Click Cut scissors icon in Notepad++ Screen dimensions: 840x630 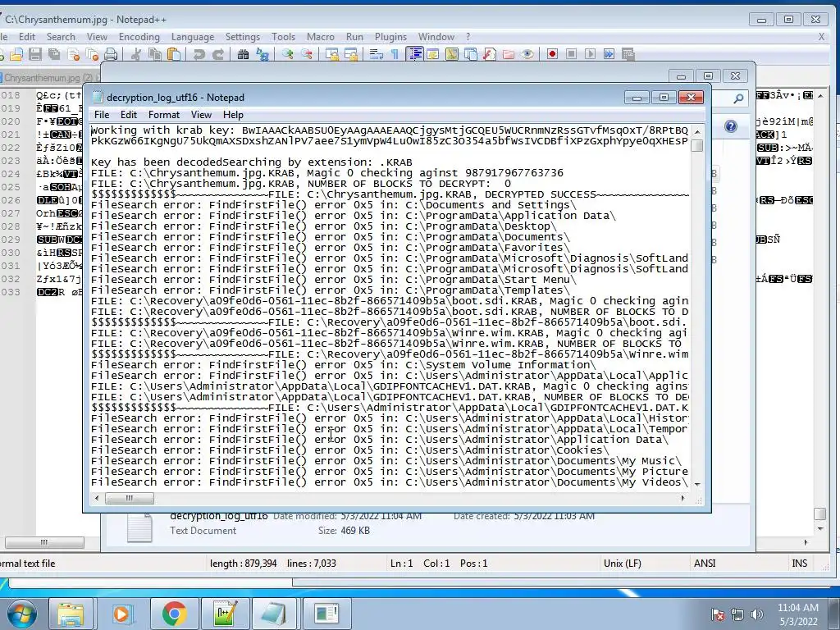click(x=136, y=54)
